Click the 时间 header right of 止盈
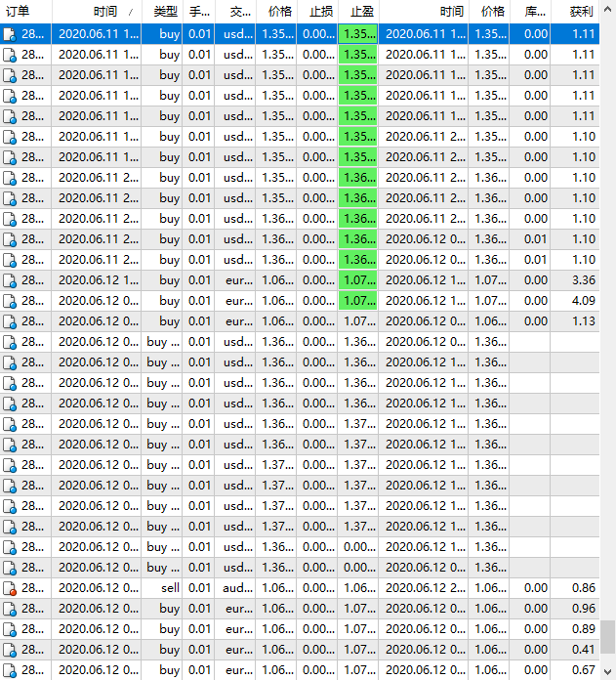The width and height of the screenshot is (616, 680). pos(424,12)
